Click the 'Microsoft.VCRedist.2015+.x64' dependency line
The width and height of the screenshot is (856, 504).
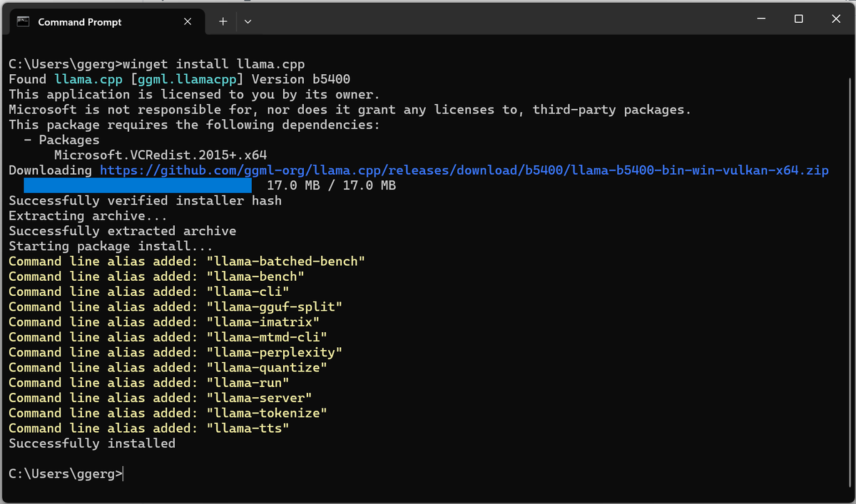point(160,155)
